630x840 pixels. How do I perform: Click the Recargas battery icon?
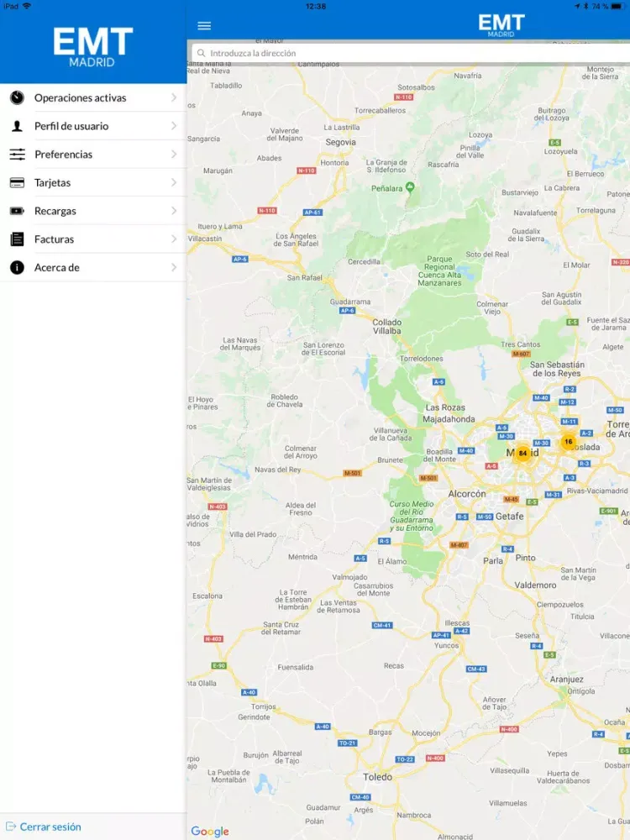click(17, 211)
